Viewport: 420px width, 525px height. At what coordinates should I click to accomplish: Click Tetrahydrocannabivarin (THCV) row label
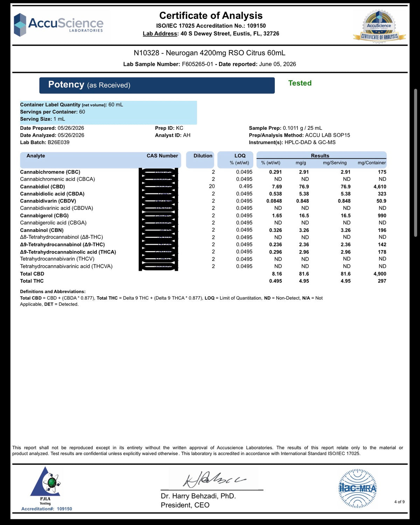[57, 259]
